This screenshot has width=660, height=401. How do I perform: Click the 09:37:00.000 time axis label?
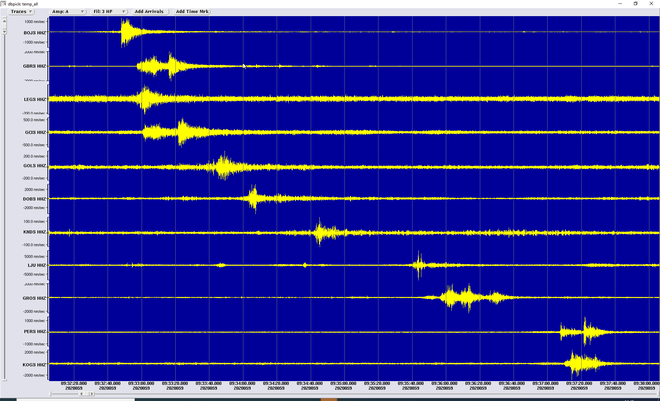546,383
